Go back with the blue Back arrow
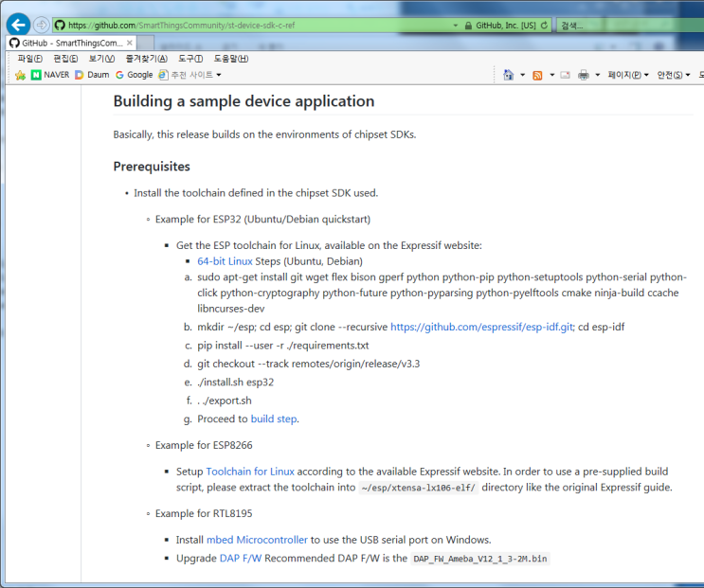 [x=18, y=25]
